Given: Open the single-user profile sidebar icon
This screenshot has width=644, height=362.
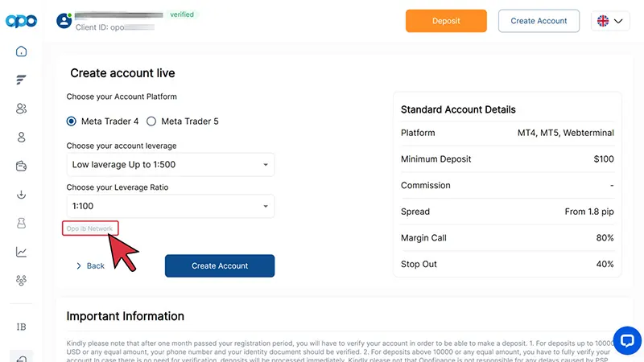Looking at the screenshot, I should click(22, 138).
